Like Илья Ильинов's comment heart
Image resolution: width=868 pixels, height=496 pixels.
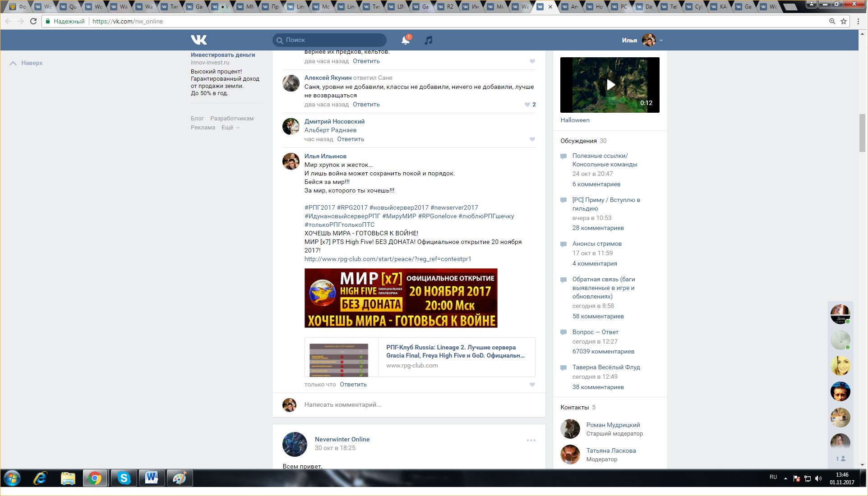[x=532, y=385]
